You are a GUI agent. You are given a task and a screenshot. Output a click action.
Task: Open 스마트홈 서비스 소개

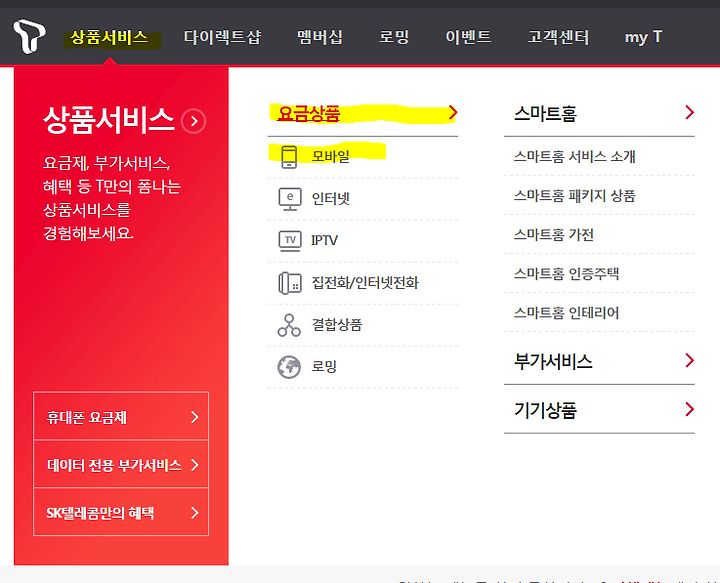[574, 157]
